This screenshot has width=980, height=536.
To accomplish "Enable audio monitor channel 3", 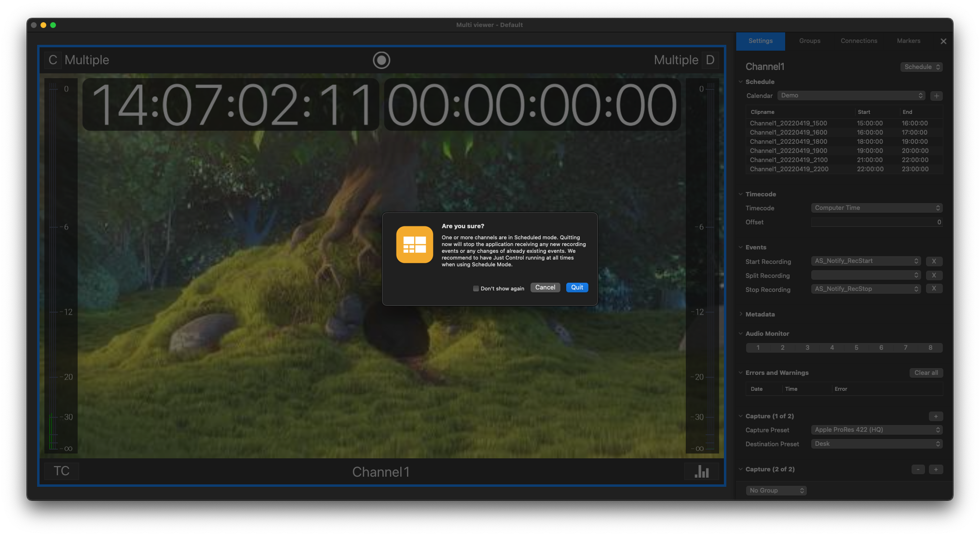I will tap(807, 347).
